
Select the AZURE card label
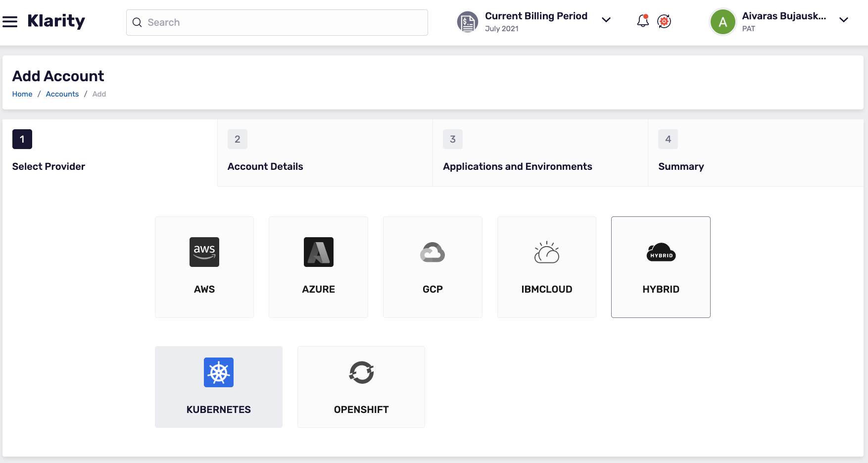(319, 289)
